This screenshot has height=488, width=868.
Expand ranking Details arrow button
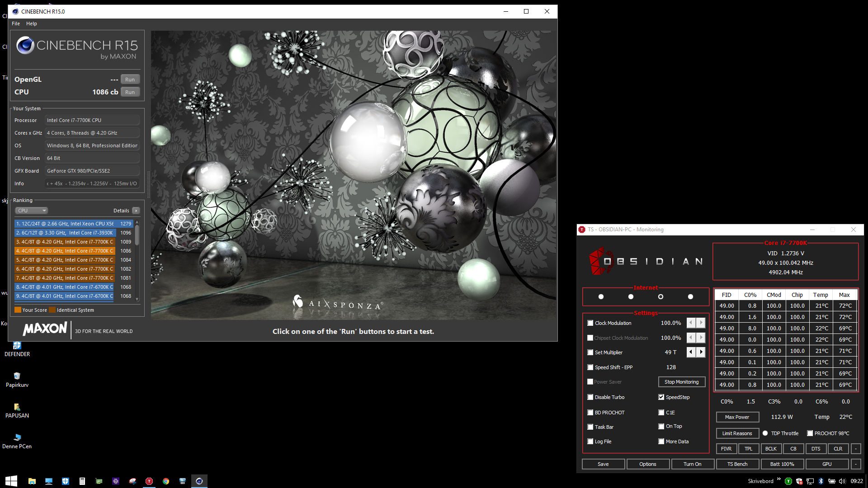click(136, 211)
